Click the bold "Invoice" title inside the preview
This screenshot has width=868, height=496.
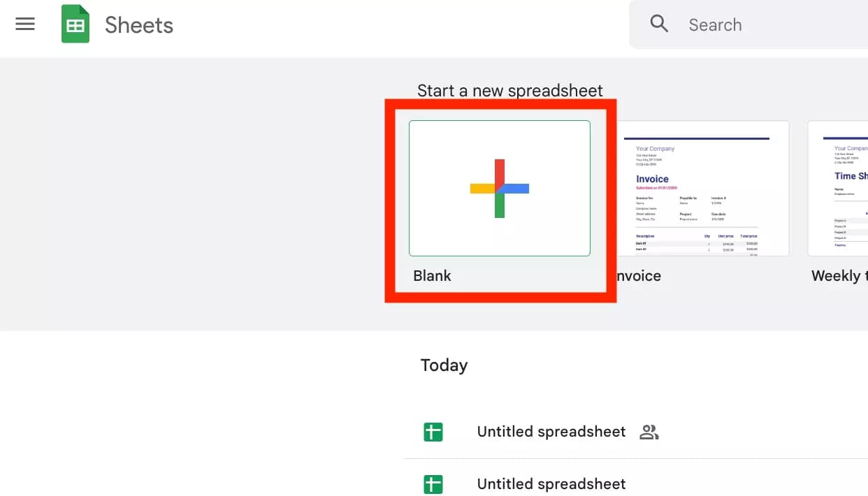[x=652, y=179]
